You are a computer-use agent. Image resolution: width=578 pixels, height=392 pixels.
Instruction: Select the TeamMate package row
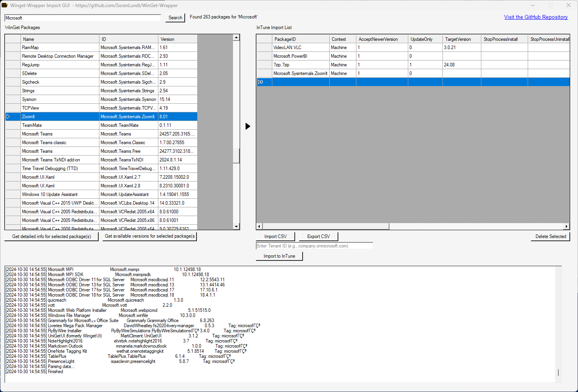[x=101, y=125]
